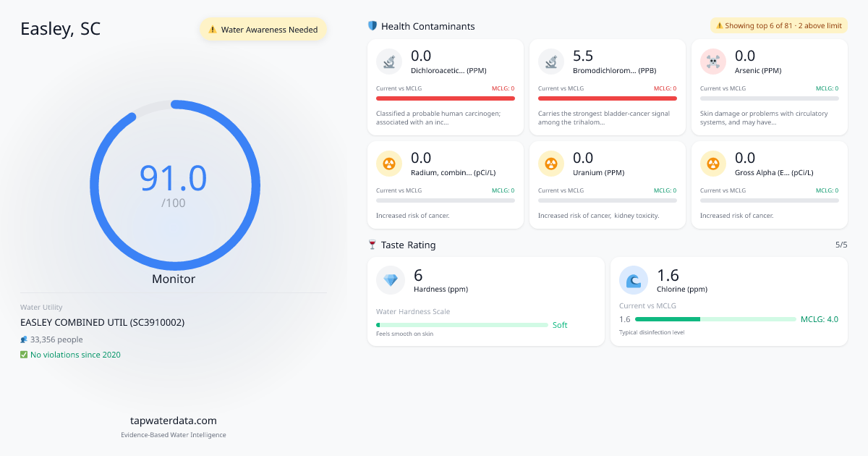Click the "MCLG: 4.0" chlorine label
This screenshot has height=456, width=868.
click(820, 319)
